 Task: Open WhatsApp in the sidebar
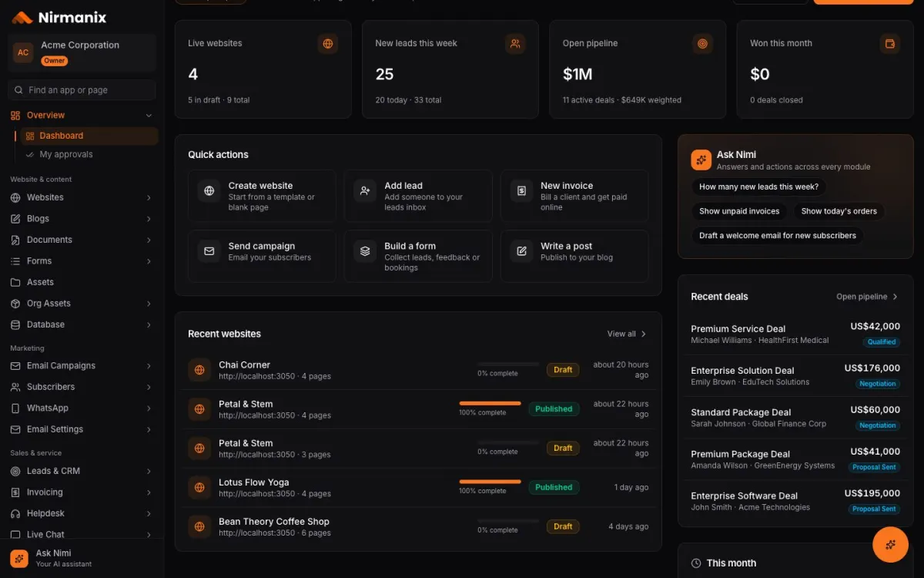[x=82, y=408]
